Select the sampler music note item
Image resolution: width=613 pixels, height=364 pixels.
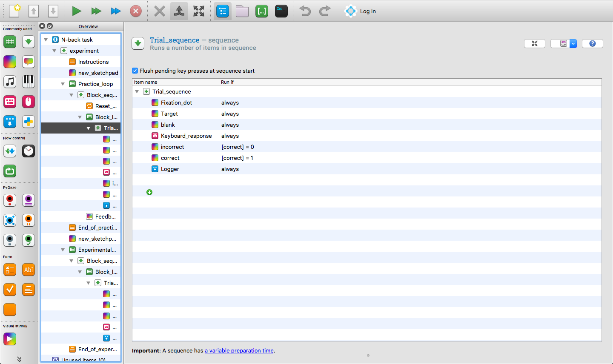pyautogui.click(x=10, y=82)
